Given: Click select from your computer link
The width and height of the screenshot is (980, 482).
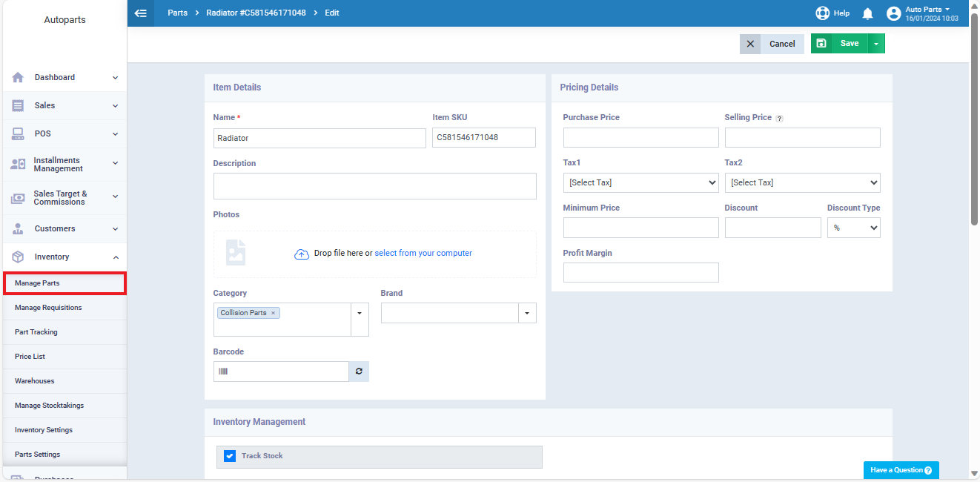Looking at the screenshot, I should 423,254.
